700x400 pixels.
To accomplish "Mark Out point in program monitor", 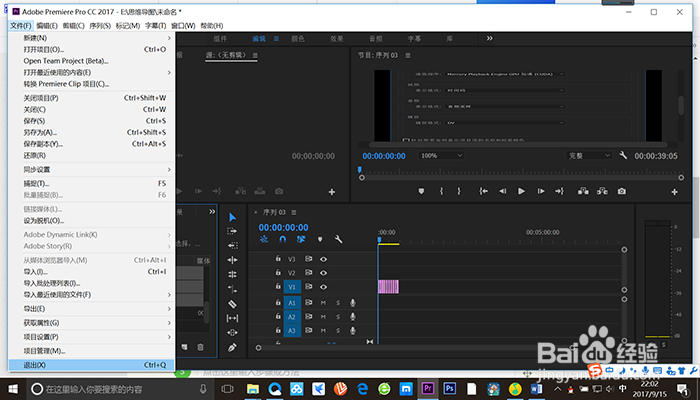I will tap(458, 191).
